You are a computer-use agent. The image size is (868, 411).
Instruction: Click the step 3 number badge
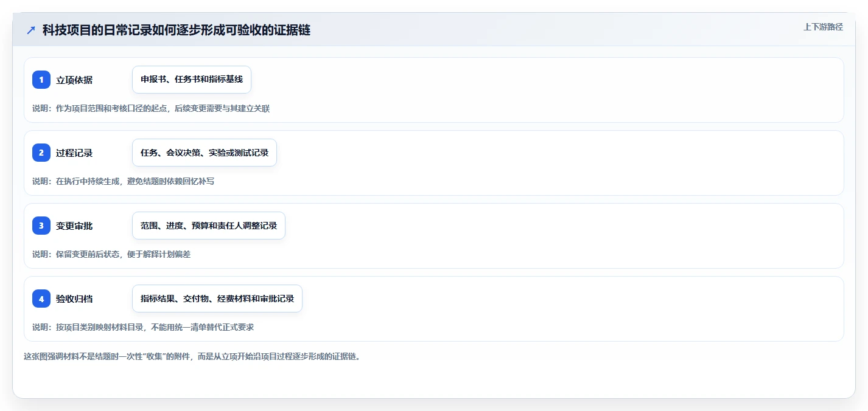point(41,226)
